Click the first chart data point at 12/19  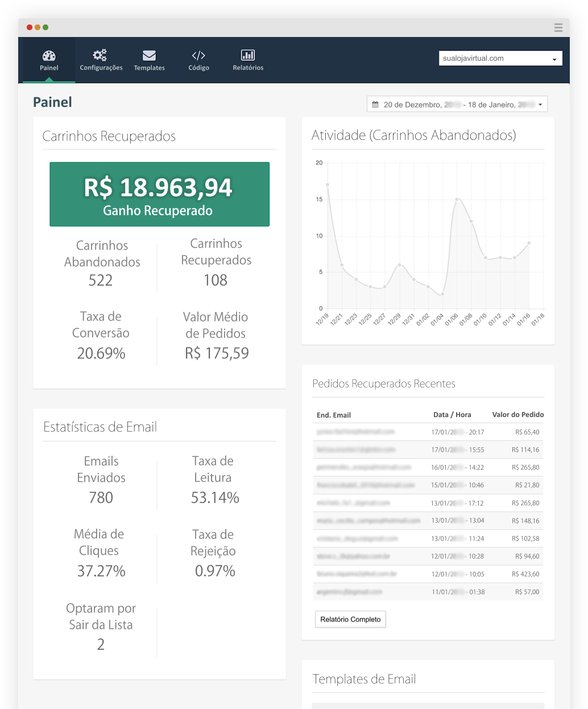click(328, 185)
